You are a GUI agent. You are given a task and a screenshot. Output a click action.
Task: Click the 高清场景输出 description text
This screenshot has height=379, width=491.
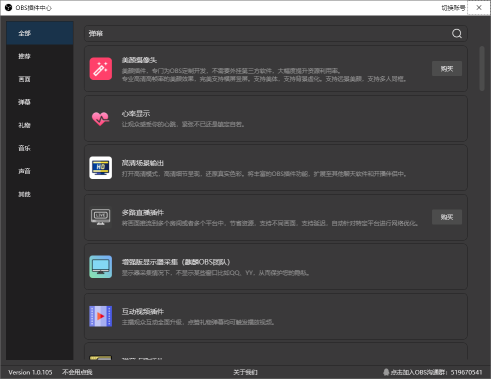click(264, 174)
